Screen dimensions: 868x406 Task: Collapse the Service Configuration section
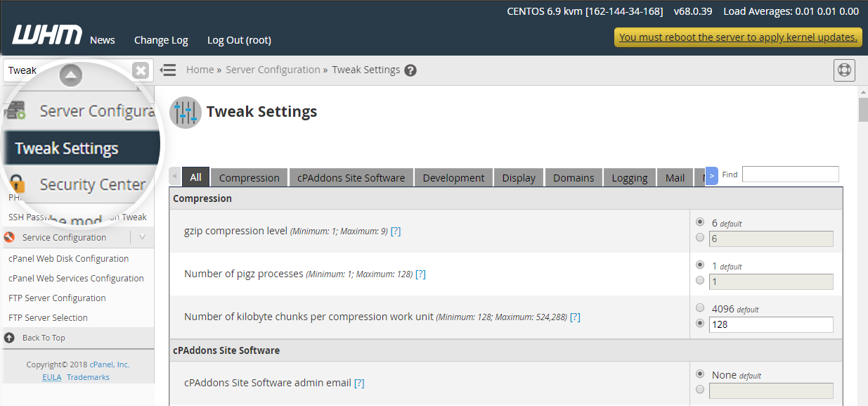click(143, 237)
